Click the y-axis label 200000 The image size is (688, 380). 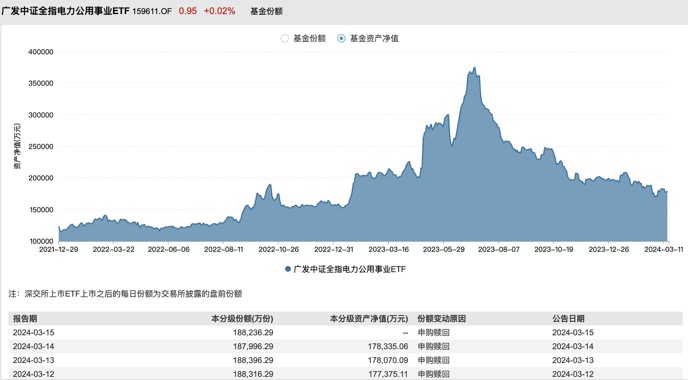tap(41, 178)
